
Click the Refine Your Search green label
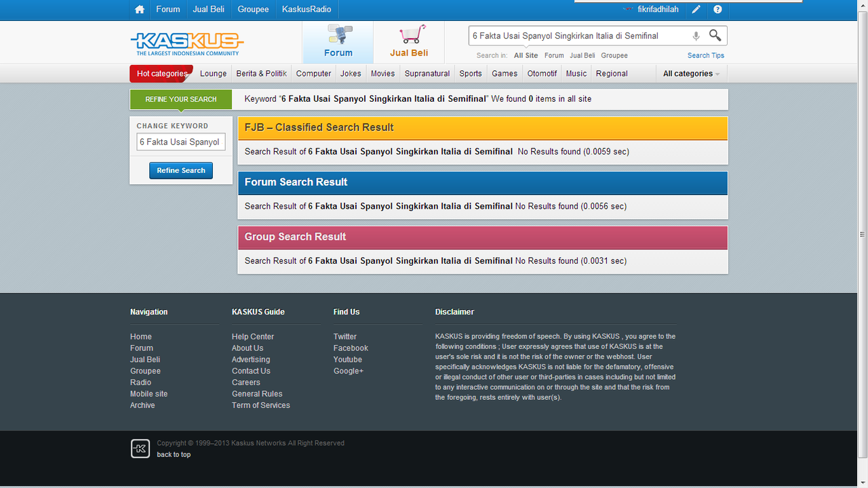click(x=181, y=99)
